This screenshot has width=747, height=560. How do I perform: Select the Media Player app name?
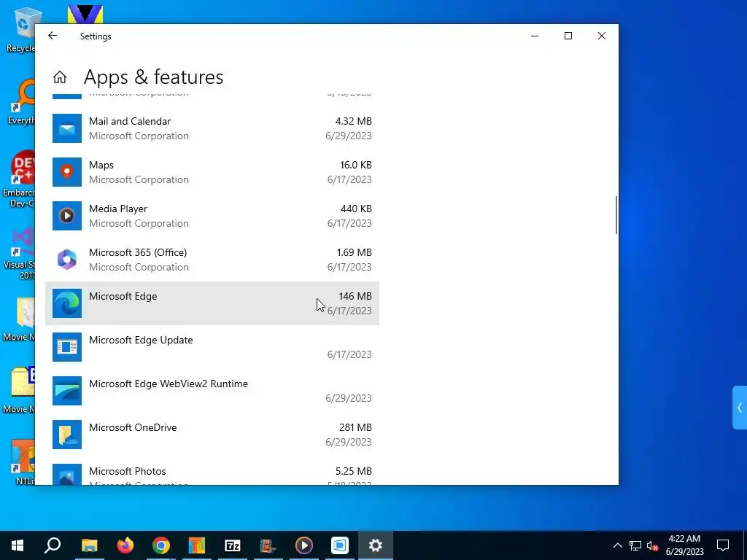tap(117, 209)
